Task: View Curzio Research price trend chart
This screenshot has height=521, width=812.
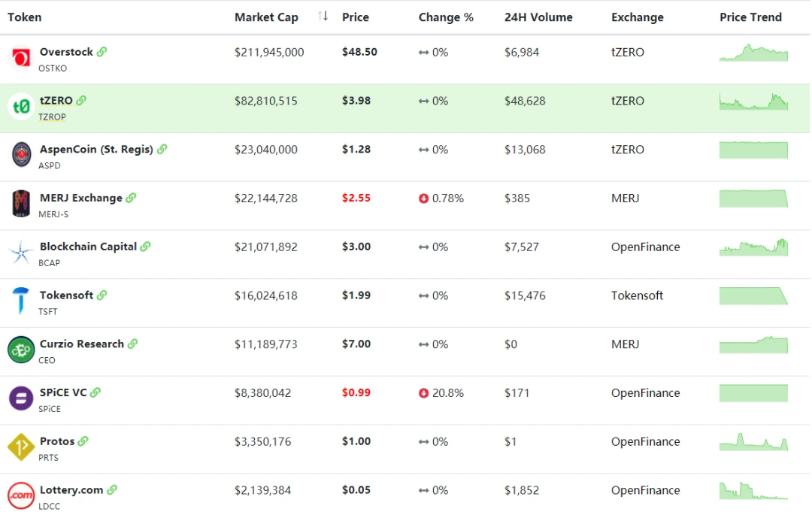Action: [x=753, y=345]
